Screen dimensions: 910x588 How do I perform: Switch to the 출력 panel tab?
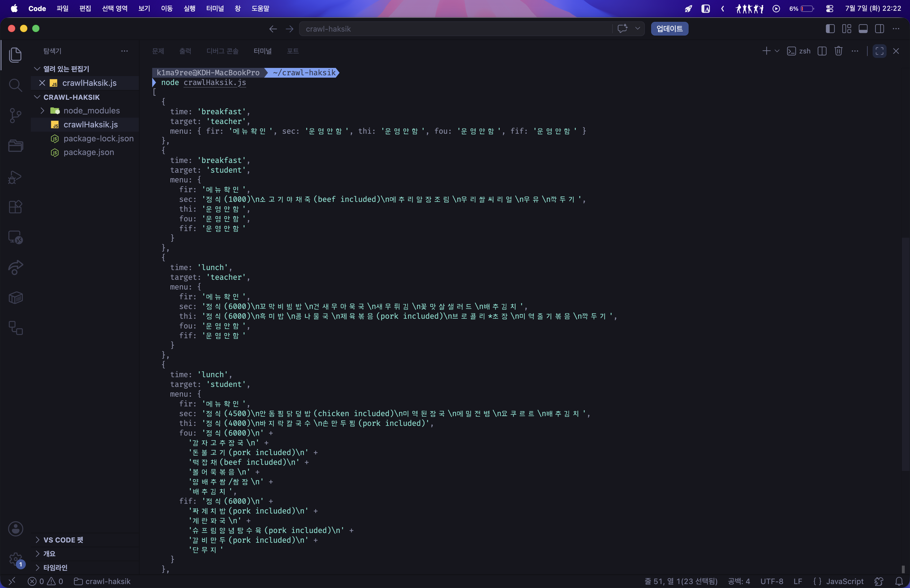pos(185,51)
